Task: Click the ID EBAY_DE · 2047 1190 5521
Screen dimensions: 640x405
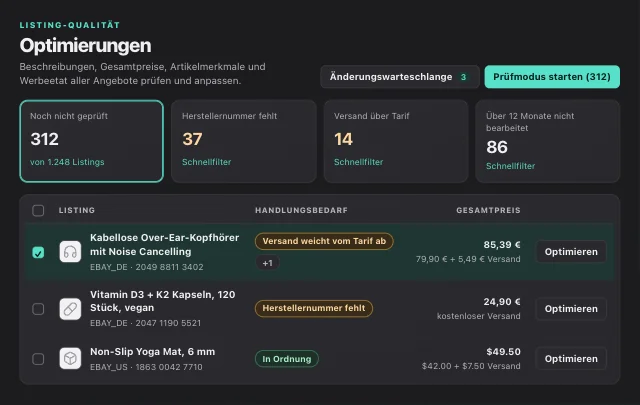Action: click(145, 323)
